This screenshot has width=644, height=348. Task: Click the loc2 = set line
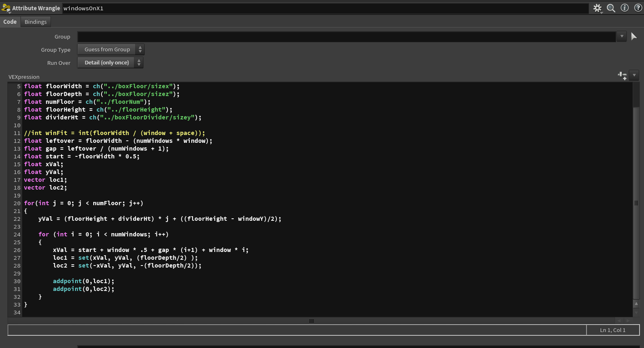point(127,266)
